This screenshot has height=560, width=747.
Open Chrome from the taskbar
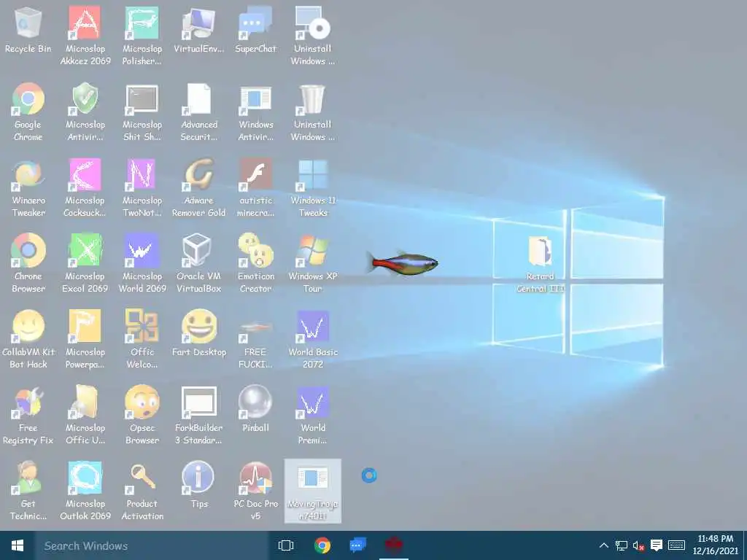(x=322, y=545)
